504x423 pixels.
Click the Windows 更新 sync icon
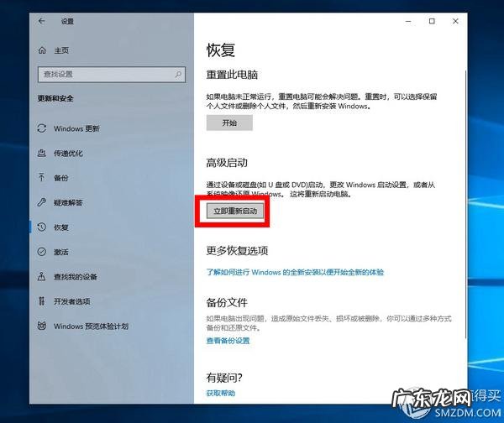click(42, 128)
